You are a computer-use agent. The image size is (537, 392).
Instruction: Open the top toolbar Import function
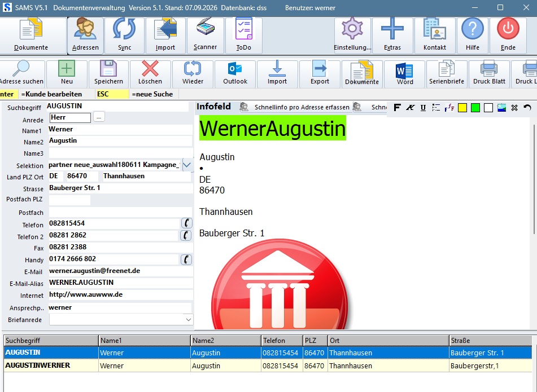(165, 36)
